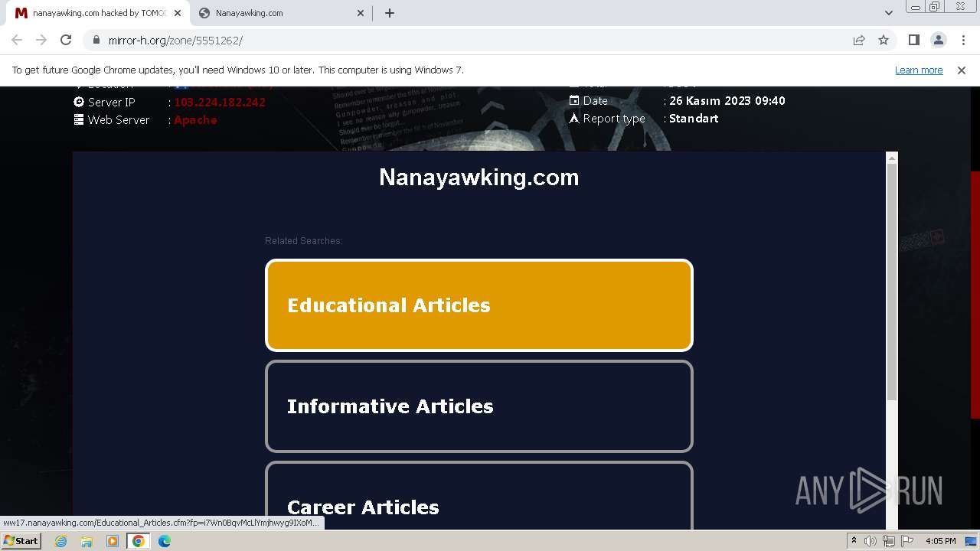The height and width of the screenshot is (551, 980).
Task: Click the Related Searches label
Action: [304, 241]
